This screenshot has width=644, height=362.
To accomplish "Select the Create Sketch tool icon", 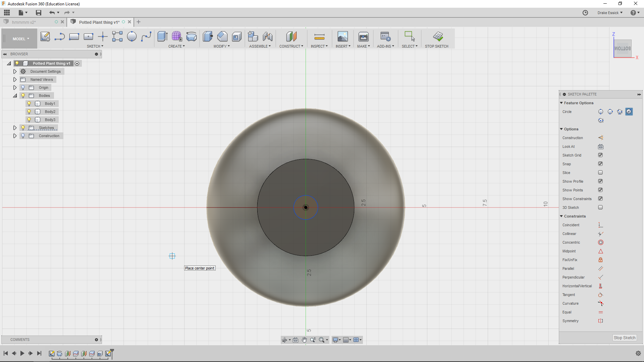I will (45, 37).
